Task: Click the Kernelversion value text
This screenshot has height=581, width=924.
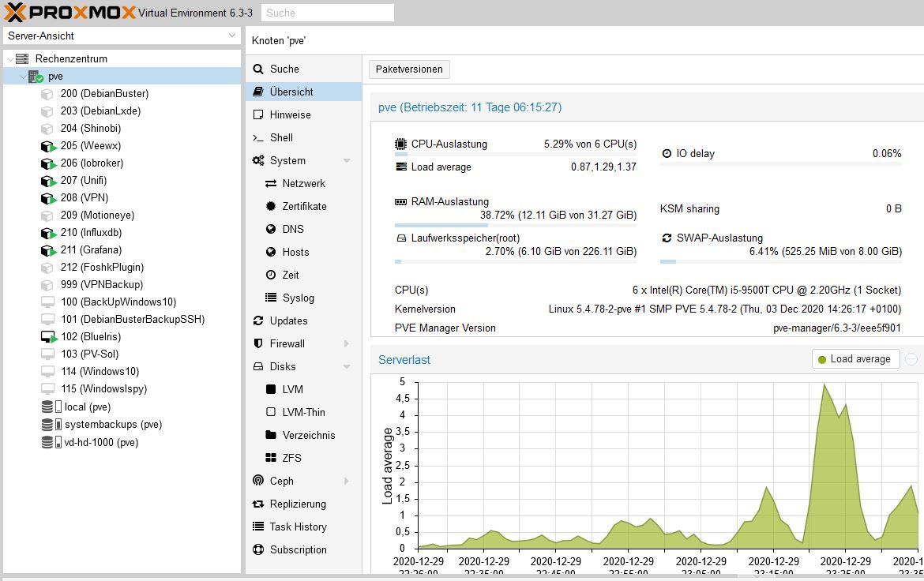Action: [x=725, y=309]
